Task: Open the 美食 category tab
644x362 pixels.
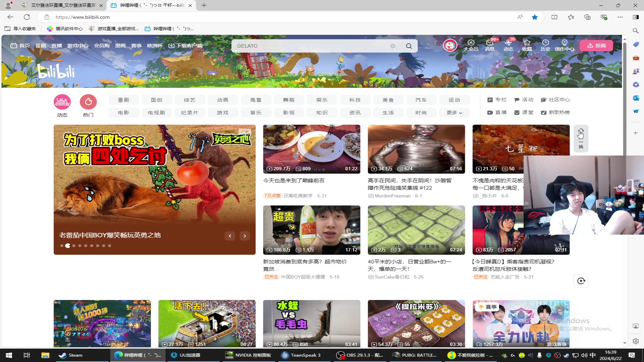Action: (x=388, y=100)
